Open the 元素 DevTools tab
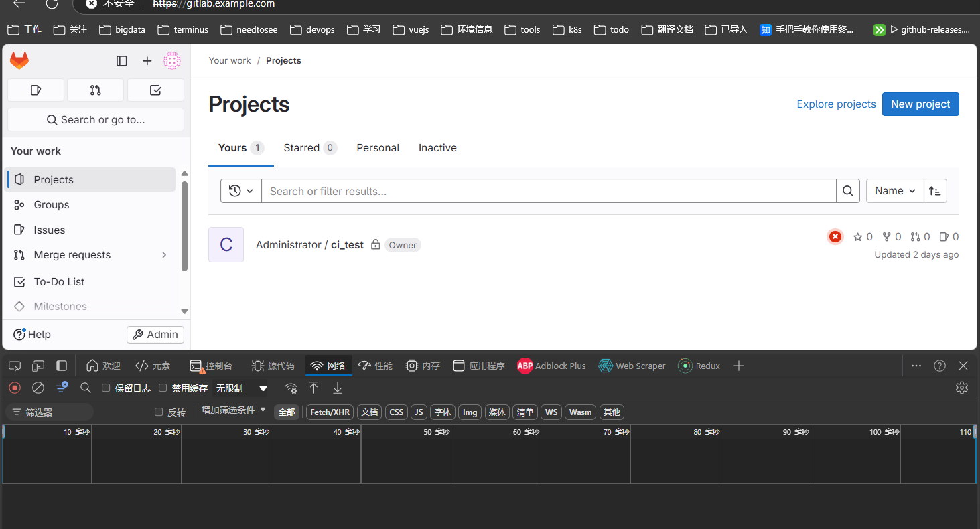Viewport: 980px width, 529px height. [x=153, y=366]
